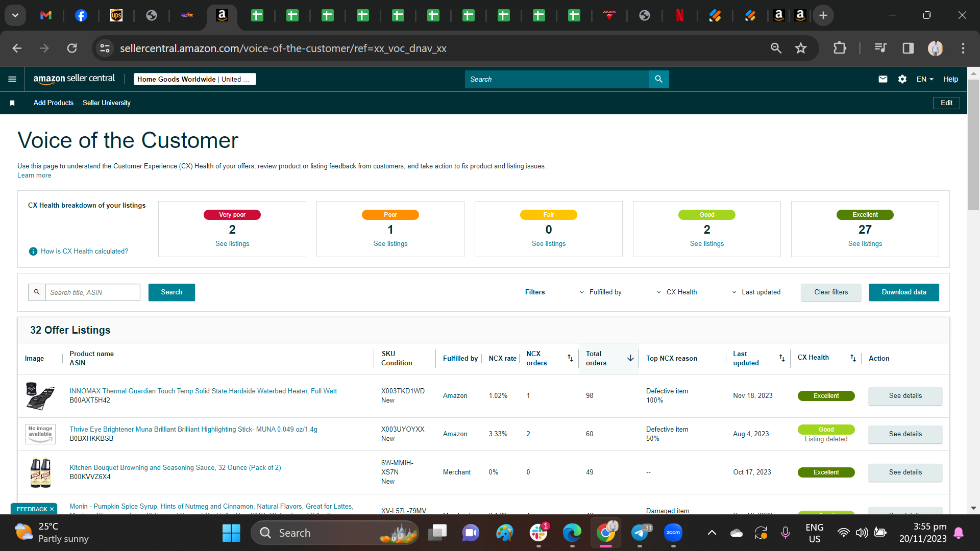Screen dimensions: 980x551
Task: Click the teal search magnifier button
Action: point(658,79)
